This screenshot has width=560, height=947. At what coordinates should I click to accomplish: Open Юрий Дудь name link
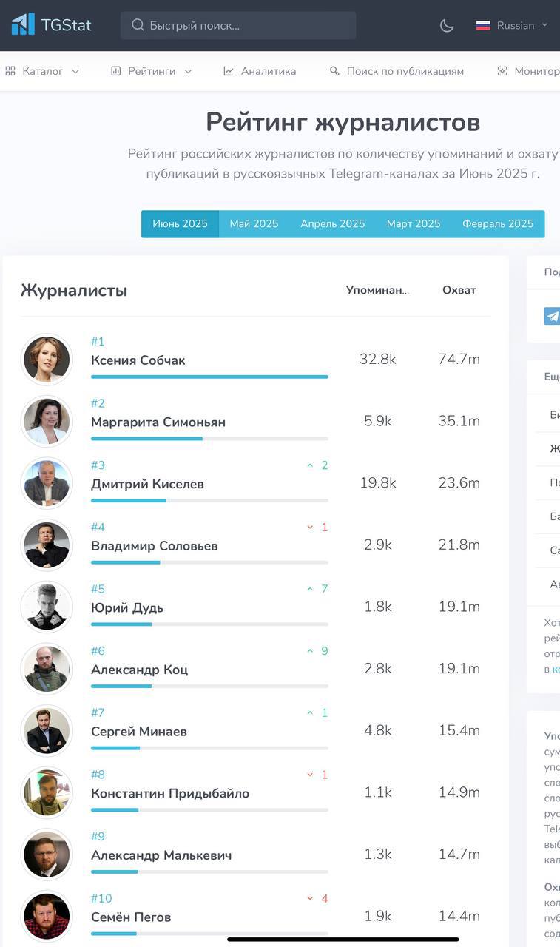tap(127, 607)
